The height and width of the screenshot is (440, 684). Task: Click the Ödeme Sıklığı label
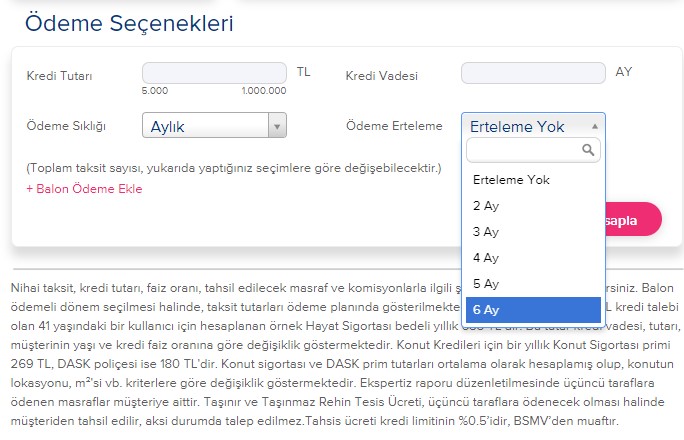[66, 126]
